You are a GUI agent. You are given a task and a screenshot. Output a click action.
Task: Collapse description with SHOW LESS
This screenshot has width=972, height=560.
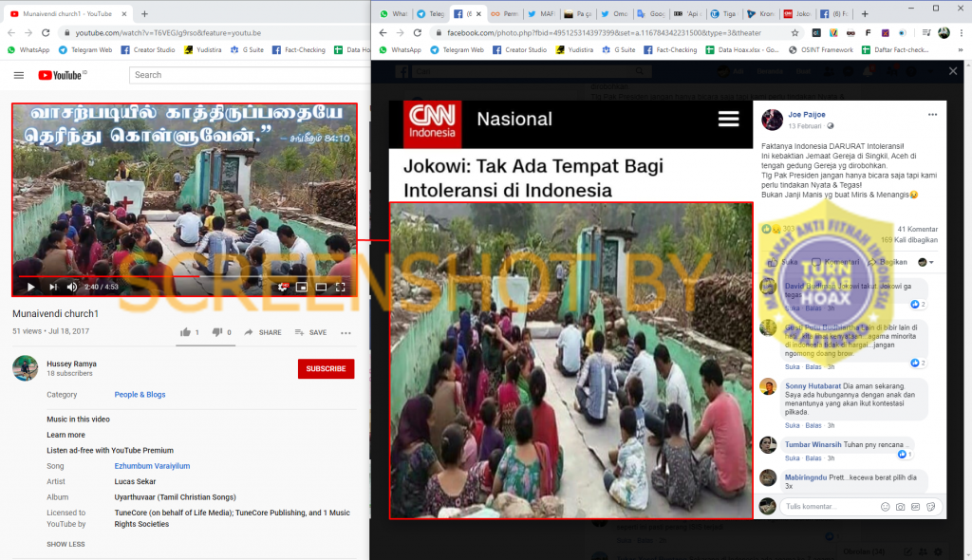click(65, 544)
